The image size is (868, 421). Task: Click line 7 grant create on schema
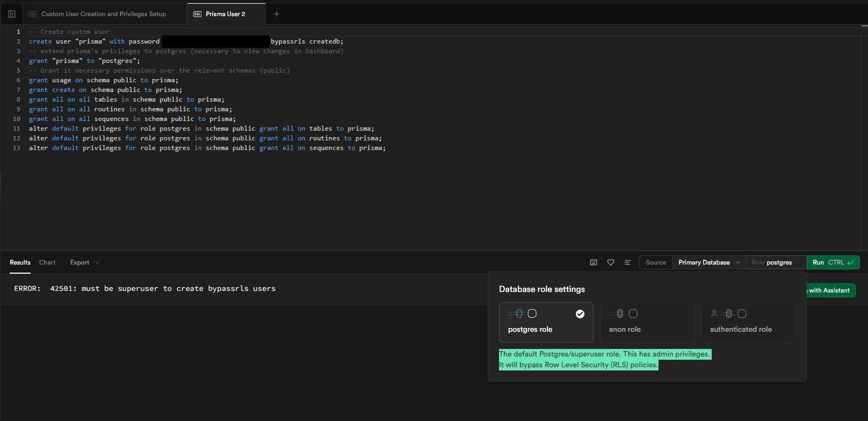[106, 90]
